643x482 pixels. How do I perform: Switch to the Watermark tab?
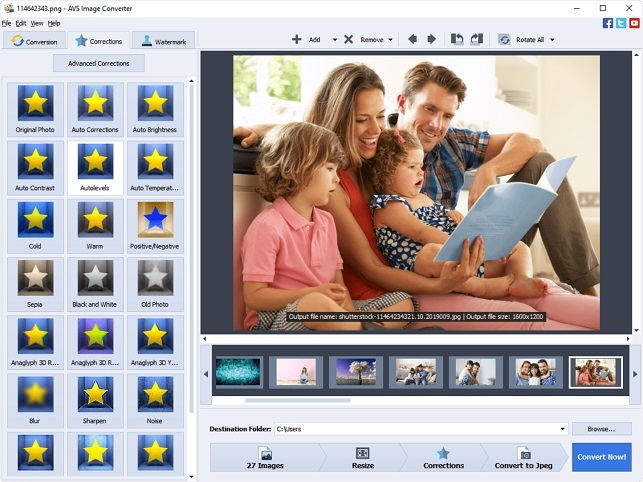(164, 41)
